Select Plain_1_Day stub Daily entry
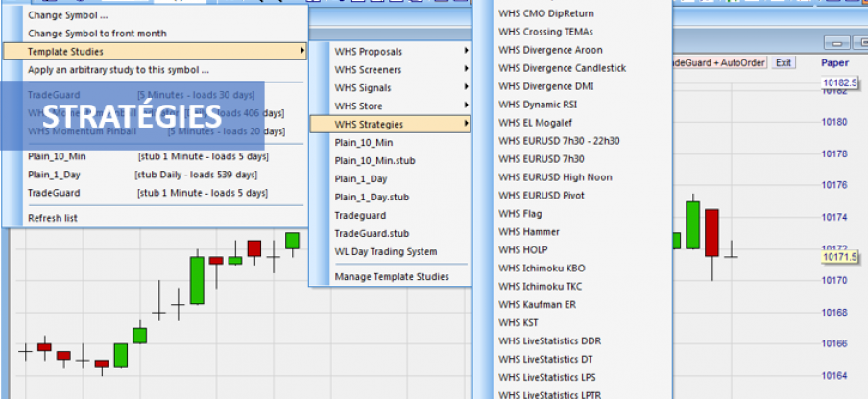Screen dimensions: 868x399 click(155, 176)
